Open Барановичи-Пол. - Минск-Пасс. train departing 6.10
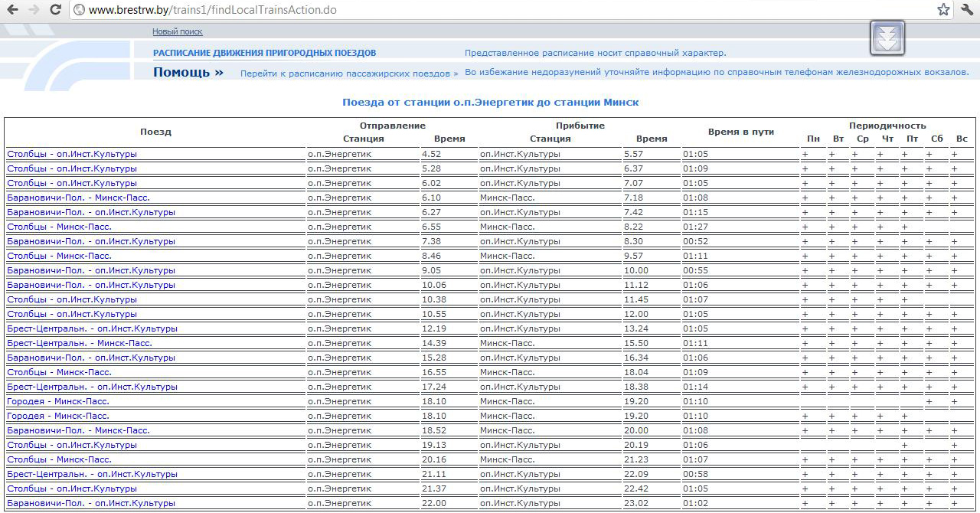Viewport: 980px width, 513px height. point(78,198)
